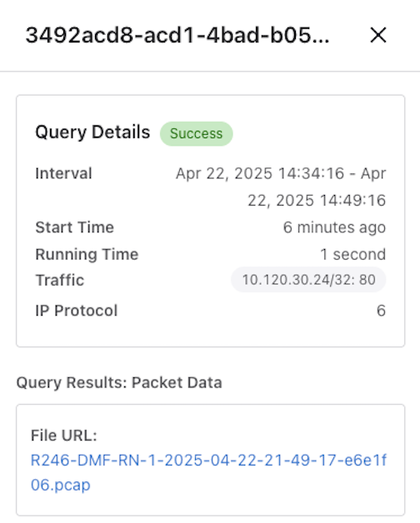Select the '1 second' running time value

click(x=352, y=254)
